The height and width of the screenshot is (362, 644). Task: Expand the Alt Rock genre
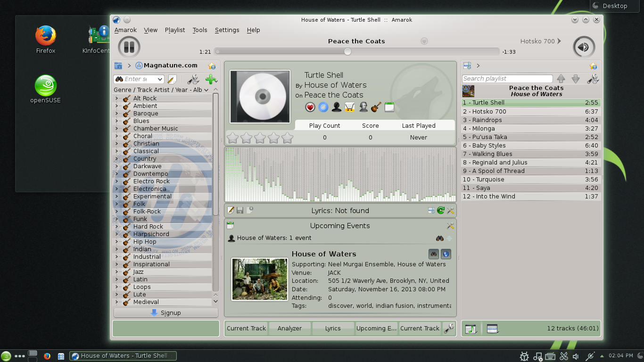116,98
